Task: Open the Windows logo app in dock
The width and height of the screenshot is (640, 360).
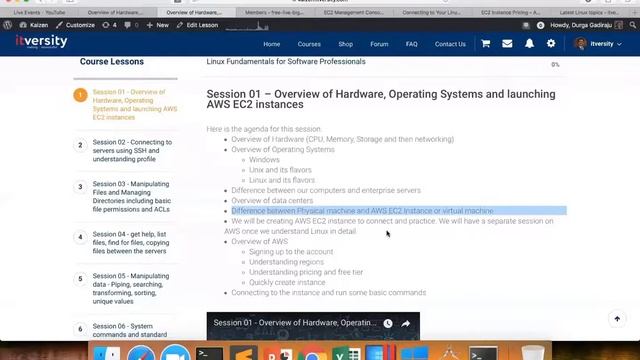Action: tap(414, 353)
